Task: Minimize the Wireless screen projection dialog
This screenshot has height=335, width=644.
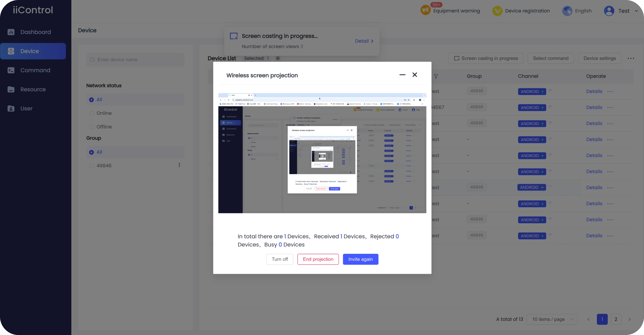Action: point(402,75)
